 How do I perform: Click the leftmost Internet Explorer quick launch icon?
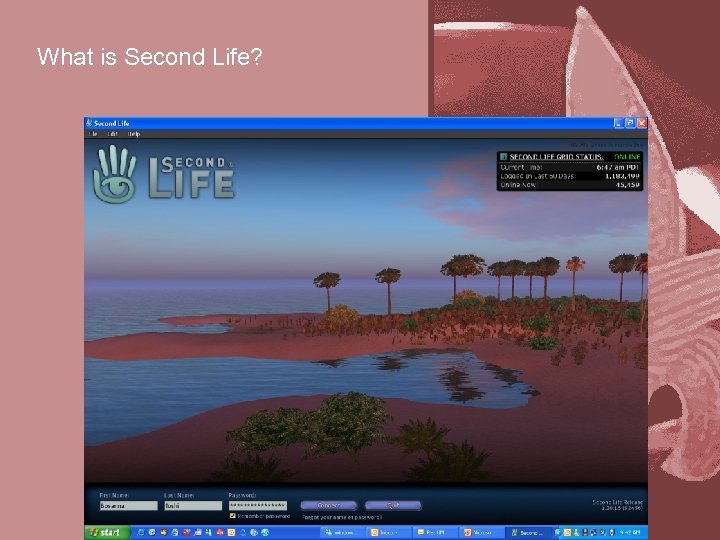pyautogui.click(x=141, y=532)
